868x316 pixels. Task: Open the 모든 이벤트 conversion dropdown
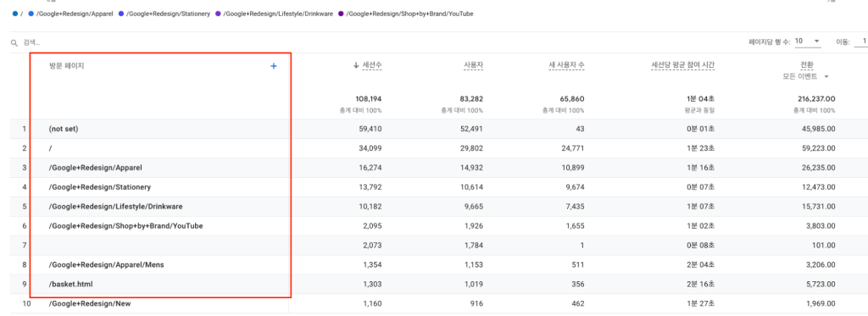click(805, 76)
